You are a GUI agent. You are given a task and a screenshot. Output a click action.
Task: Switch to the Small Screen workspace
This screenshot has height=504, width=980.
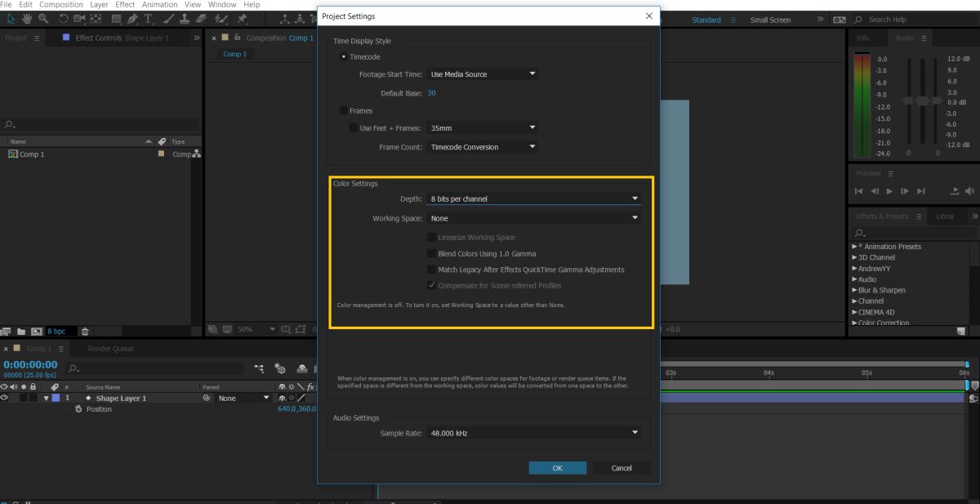(x=770, y=20)
